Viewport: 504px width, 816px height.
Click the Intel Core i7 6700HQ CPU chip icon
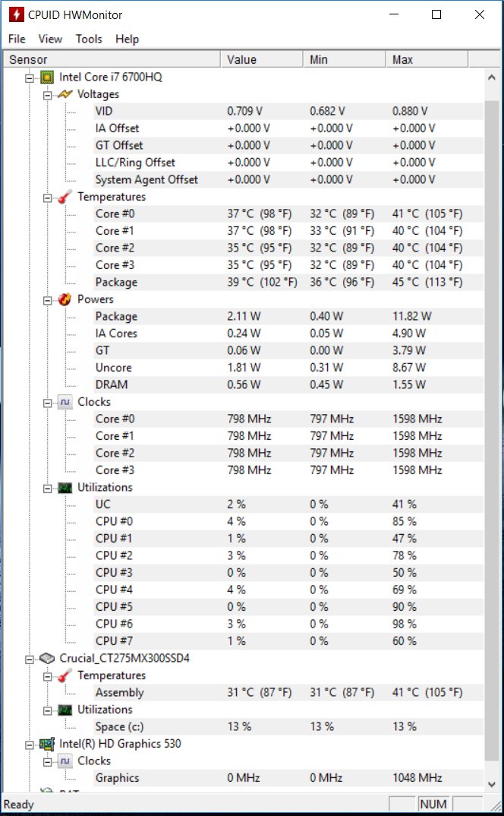coord(47,77)
